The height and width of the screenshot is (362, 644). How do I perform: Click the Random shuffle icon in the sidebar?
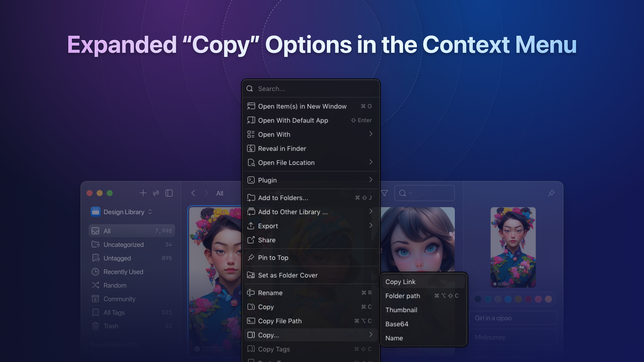pyautogui.click(x=96, y=285)
